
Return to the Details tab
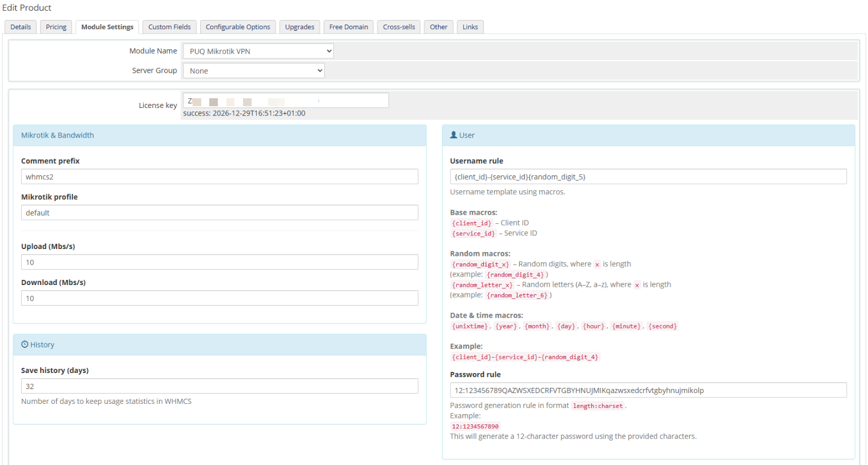(x=20, y=26)
